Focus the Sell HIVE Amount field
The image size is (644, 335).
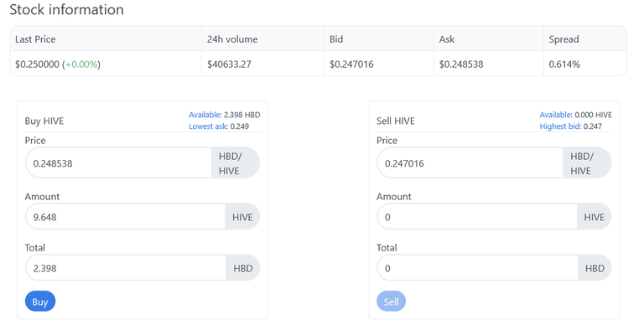[x=477, y=217]
